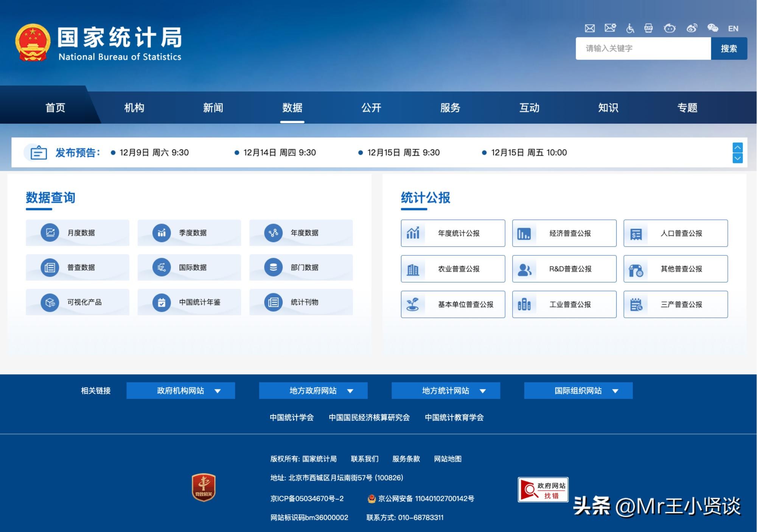Click the 党政机关 red shield emblem
757x532 pixels.
click(204, 487)
